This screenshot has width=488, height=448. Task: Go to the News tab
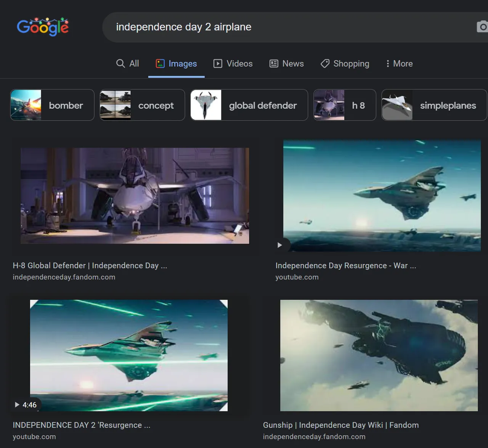(x=287, y=64)
